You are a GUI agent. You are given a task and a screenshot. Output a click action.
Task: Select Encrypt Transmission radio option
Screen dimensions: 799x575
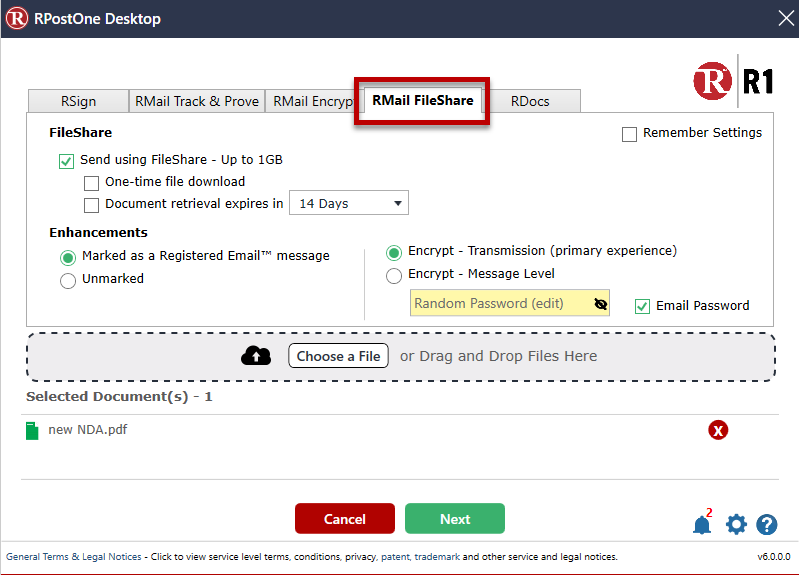pyautogui.click(x=393, y=252)
